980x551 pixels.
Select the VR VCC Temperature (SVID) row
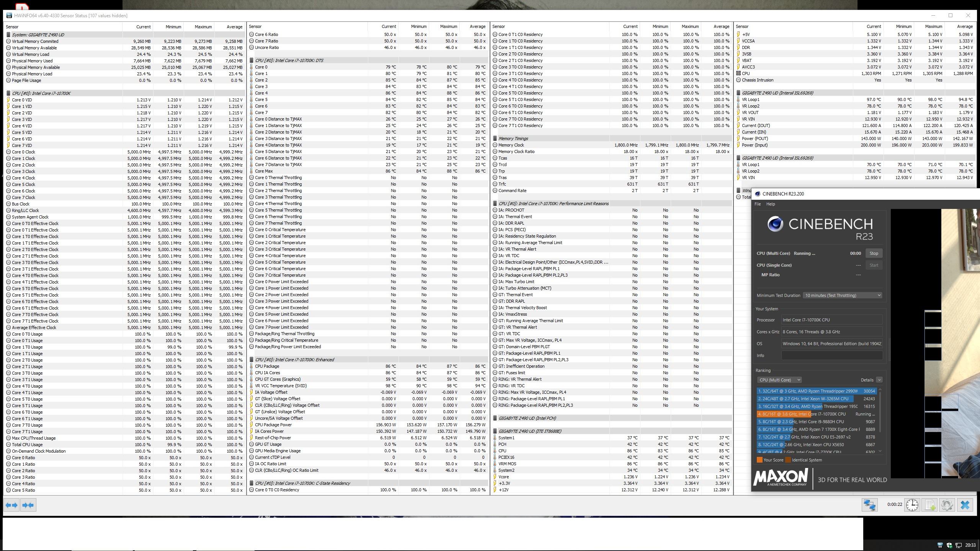coord(368,386)
